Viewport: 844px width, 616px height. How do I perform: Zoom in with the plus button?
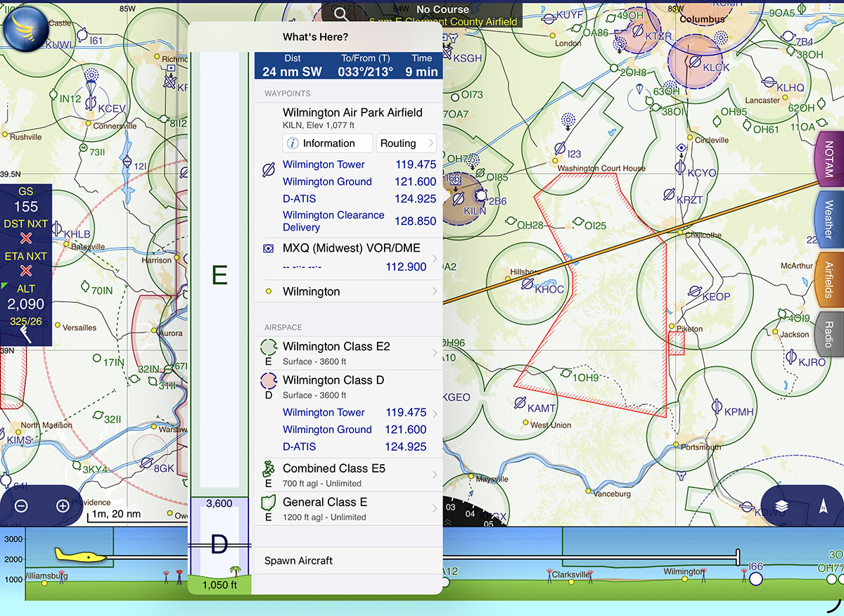click(63, 506)
